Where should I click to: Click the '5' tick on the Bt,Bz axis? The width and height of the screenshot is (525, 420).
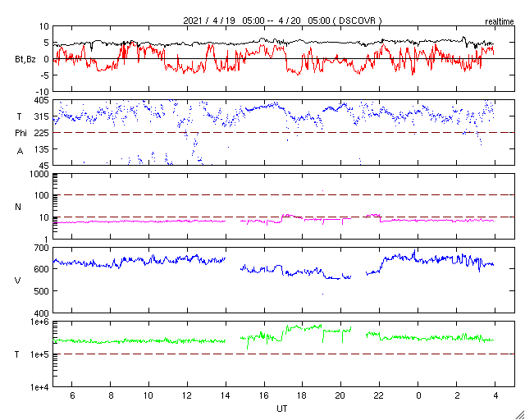pyautogui.click(x=47, y=43)
